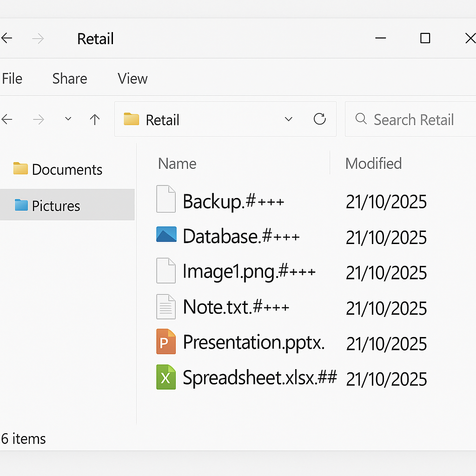Click the text document icon beside Note.txt

166,307
